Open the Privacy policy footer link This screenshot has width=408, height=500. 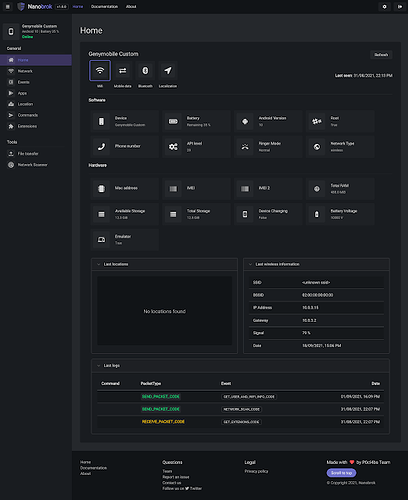tap(256, 471)
